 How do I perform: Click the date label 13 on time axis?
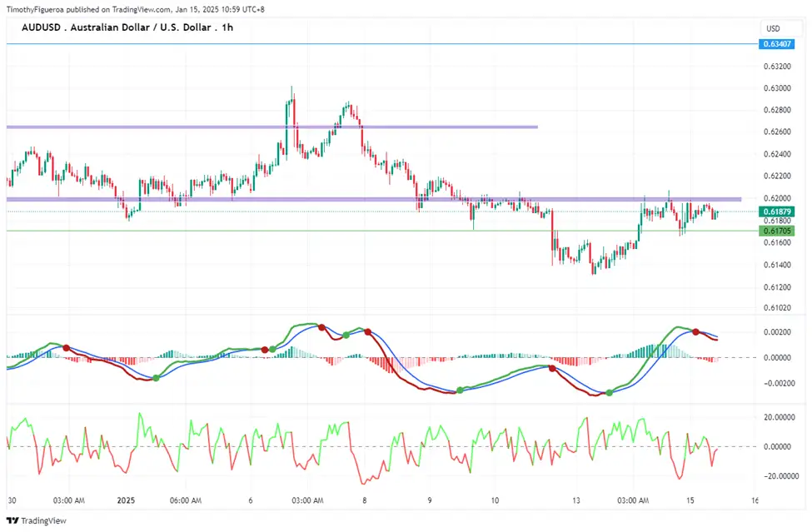575,500
